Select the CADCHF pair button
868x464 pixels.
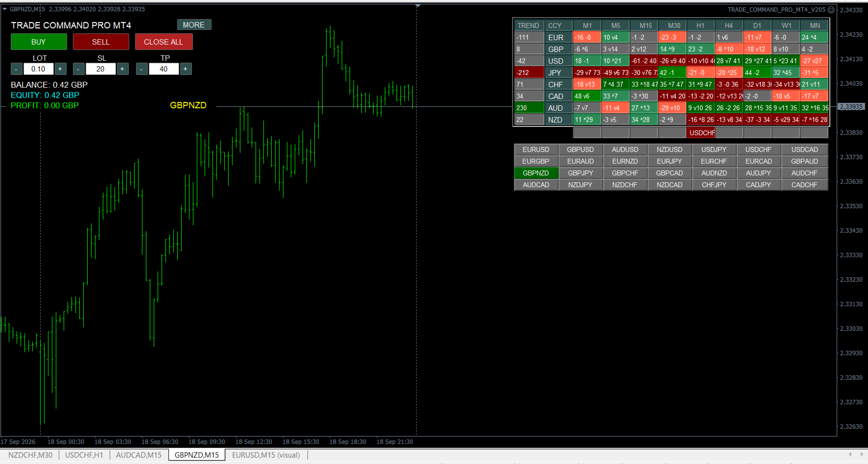click(804, 185)
